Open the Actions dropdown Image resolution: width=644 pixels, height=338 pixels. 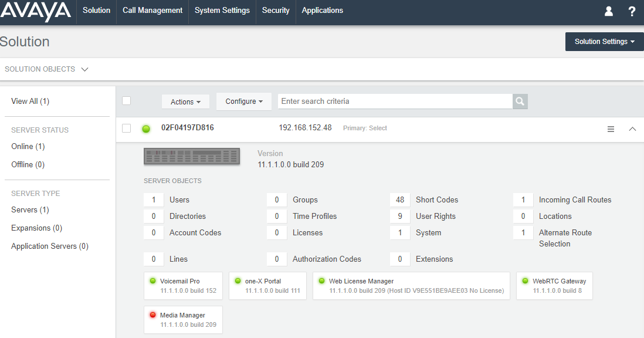[186, 102]
